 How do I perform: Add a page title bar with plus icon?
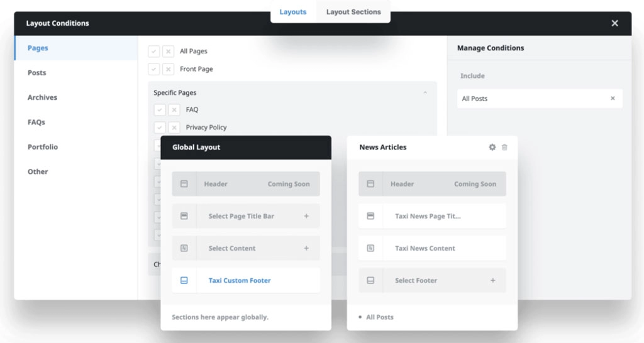(x=306, y=216)
